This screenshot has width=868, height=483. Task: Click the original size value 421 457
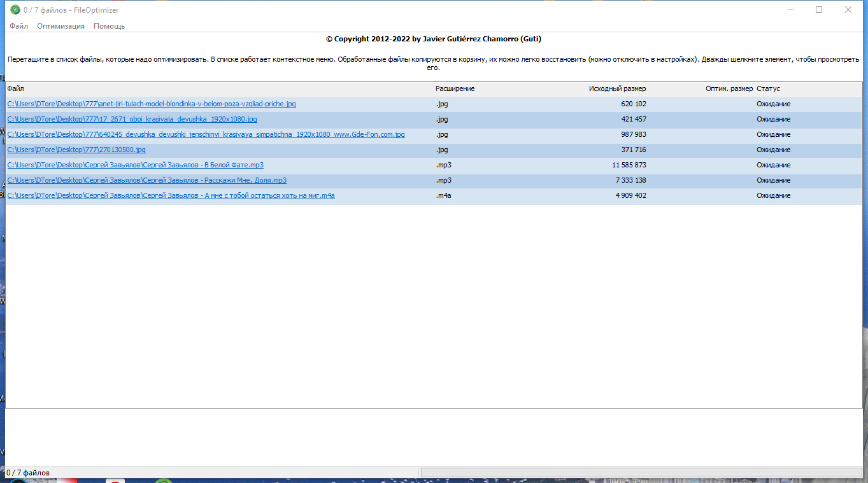tap(634, 119)
